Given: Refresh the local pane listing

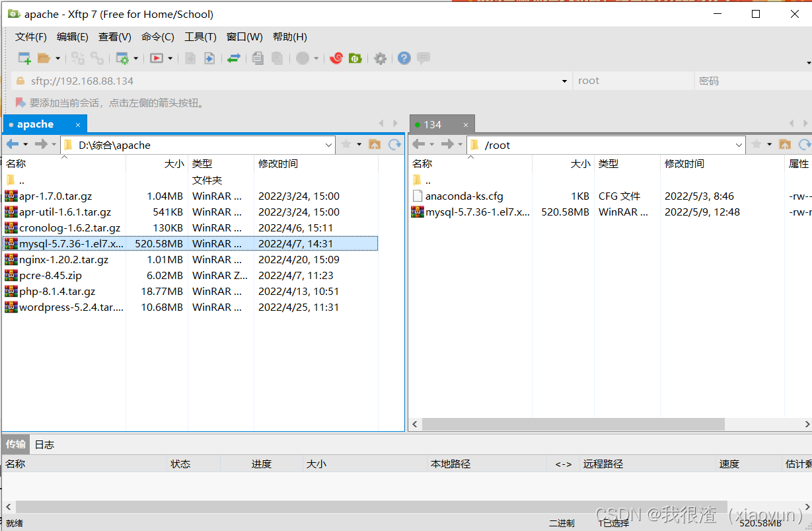Looking at the screenshot, I should coord(394,144).
